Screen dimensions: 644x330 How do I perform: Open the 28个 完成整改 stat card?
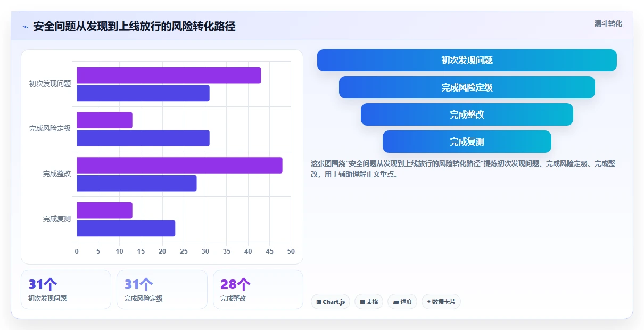tap(258, 290)
